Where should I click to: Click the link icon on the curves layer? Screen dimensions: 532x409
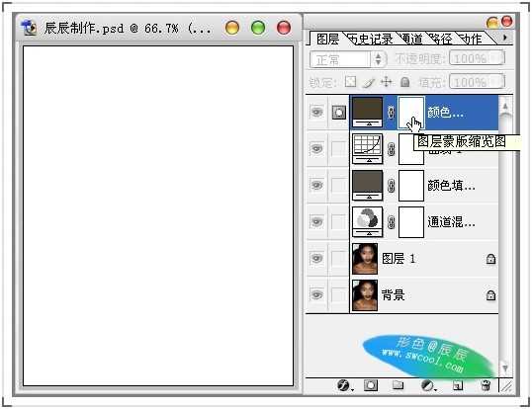point(391,149)
